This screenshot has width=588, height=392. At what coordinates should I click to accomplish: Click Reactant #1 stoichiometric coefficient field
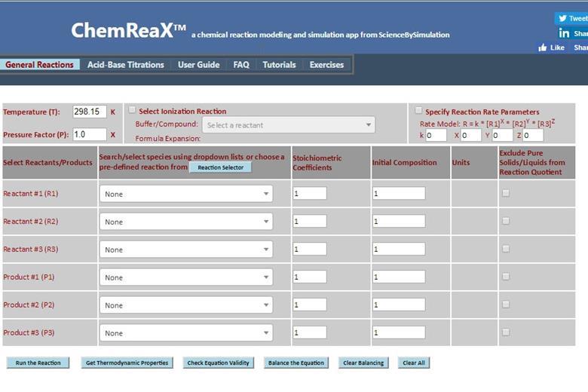coord(310,193)
